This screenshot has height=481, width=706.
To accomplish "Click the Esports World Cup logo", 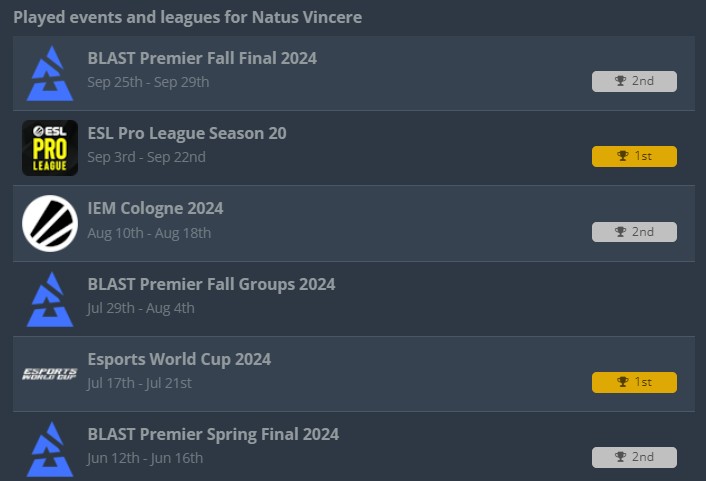I will tap(50, 374).
